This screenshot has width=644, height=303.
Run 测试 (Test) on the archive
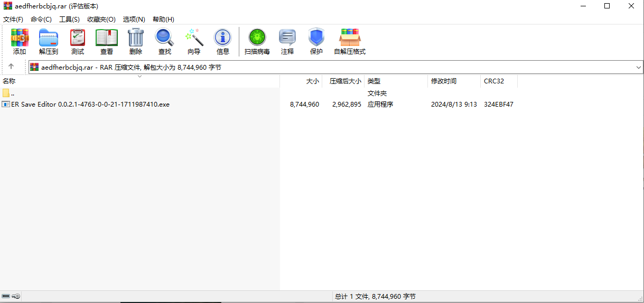pyautogui.click(x=78, y=41)
